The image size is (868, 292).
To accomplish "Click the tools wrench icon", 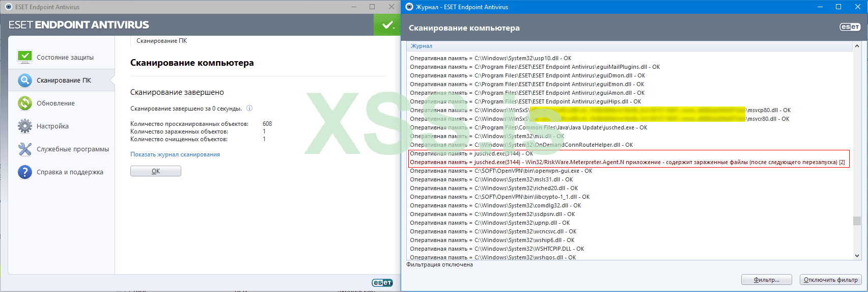I will (x=24, y=149).
